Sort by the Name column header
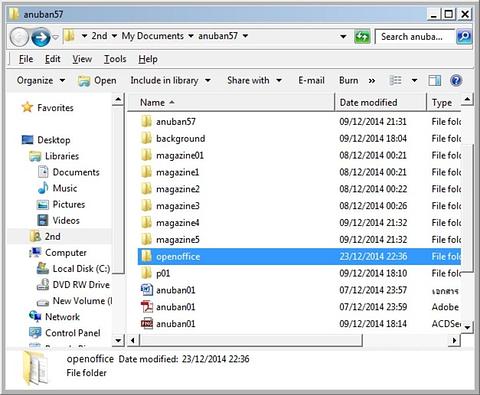The image size is (480, 395). coord(232,102)
